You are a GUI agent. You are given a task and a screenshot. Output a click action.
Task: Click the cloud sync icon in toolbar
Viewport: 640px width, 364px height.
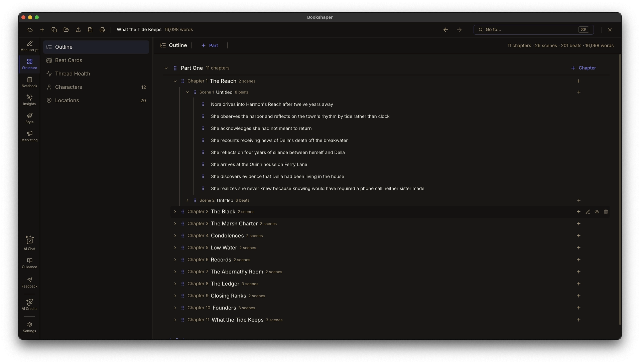click(30, 30)
